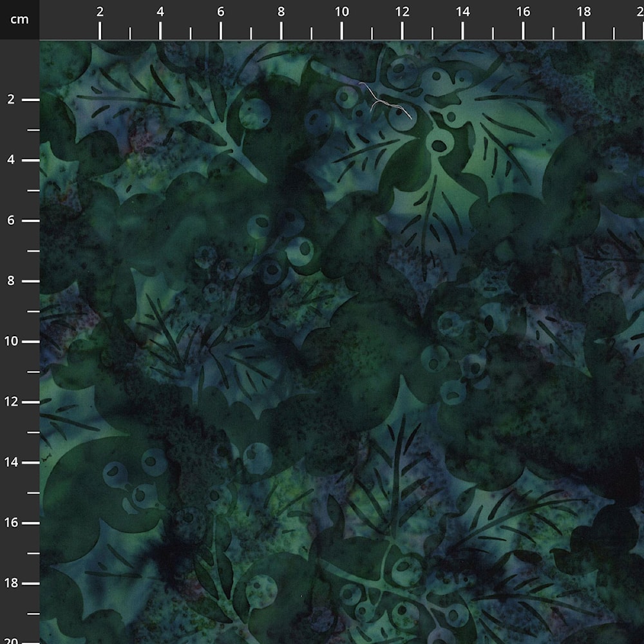Select the 6 mark on vertical ruler
The image size is (644, 644).
12,220
